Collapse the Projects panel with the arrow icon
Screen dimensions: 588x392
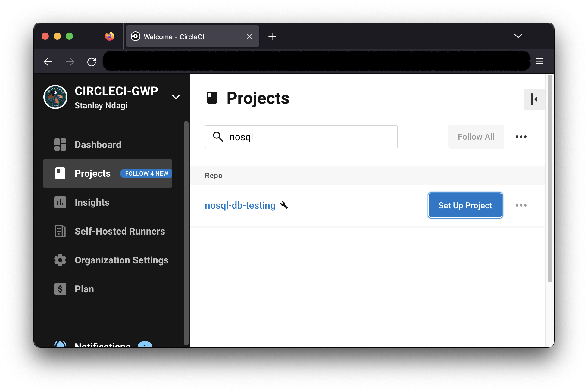tap(534, 99)
